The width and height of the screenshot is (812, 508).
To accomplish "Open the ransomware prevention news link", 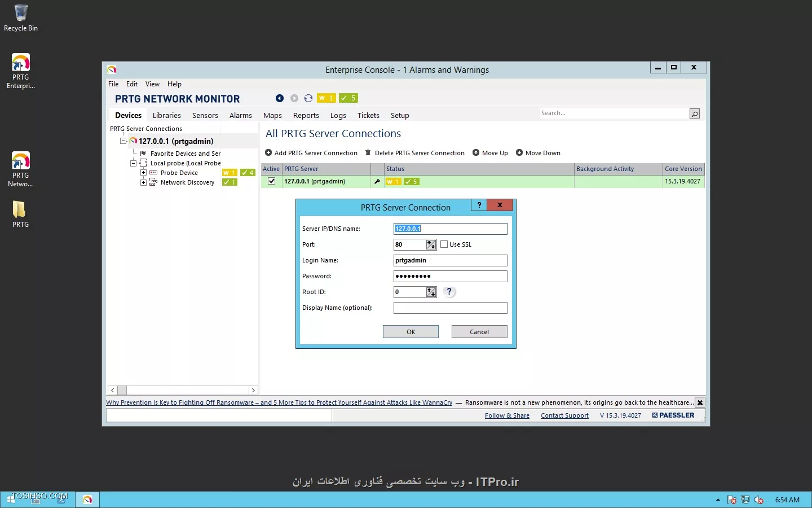I will point(279,402).
